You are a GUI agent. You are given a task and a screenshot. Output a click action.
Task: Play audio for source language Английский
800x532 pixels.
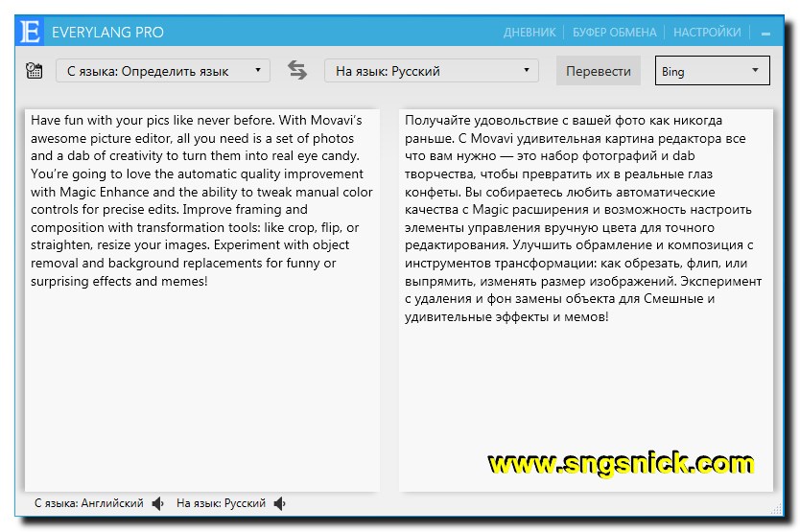coord(157,504)
